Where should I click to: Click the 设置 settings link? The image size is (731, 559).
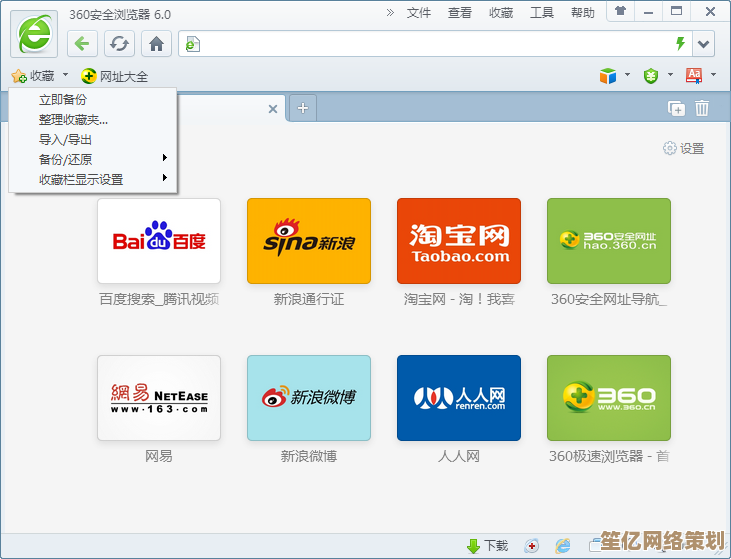point(684,148)
